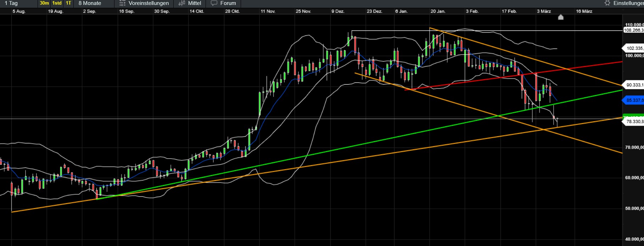Viewport: 644px width, 246px height.
Task: Open Einstellungen settings
Action: 624,3
